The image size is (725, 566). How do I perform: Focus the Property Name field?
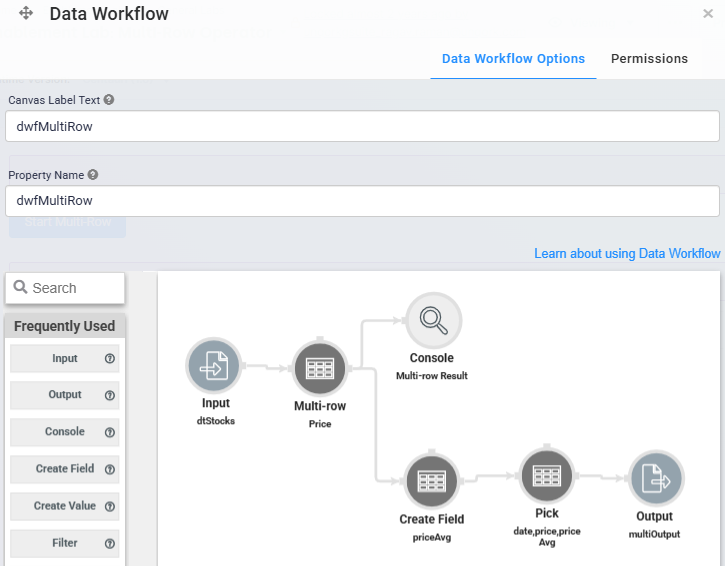coord(362,201)
